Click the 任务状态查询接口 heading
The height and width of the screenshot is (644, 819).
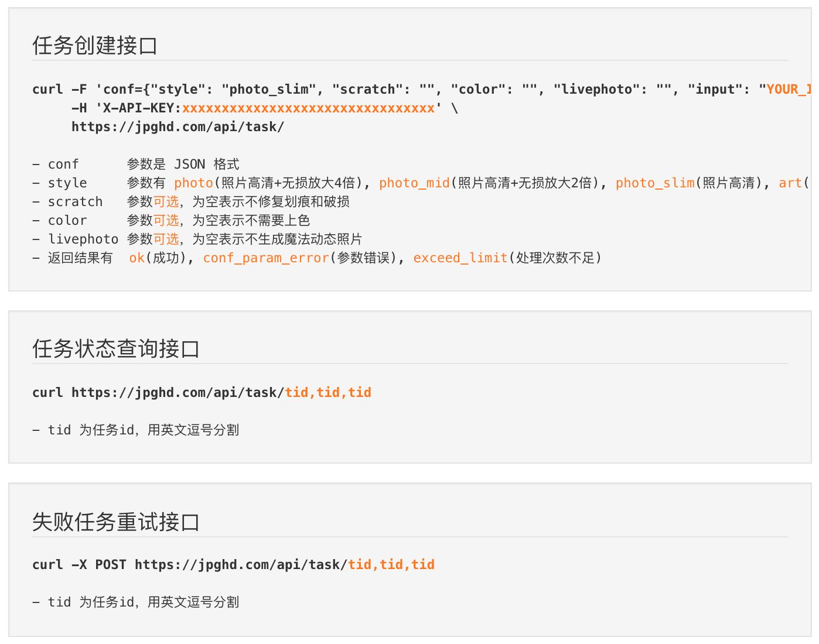click(x=116, y=349)
